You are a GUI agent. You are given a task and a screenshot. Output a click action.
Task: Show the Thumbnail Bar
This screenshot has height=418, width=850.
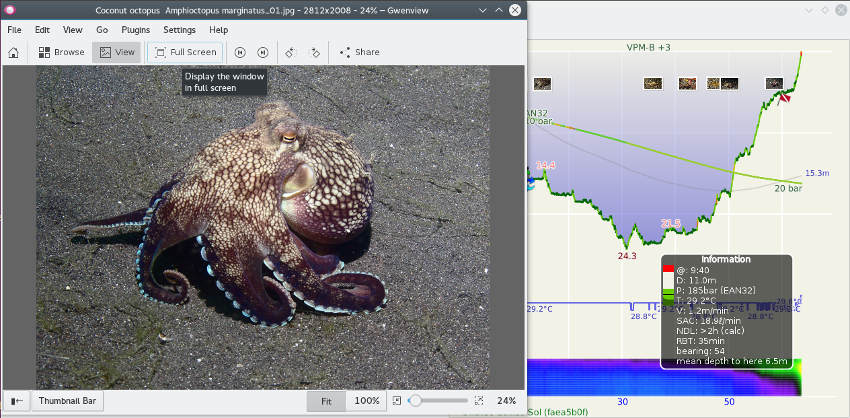coord(67,401)
